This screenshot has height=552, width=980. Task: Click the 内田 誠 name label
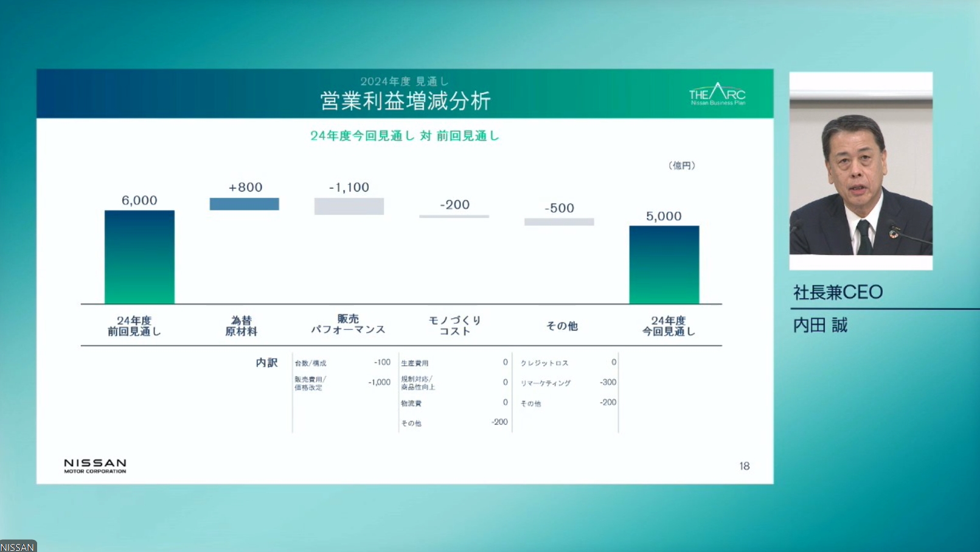pyautogui.click(x=819, y=325)
